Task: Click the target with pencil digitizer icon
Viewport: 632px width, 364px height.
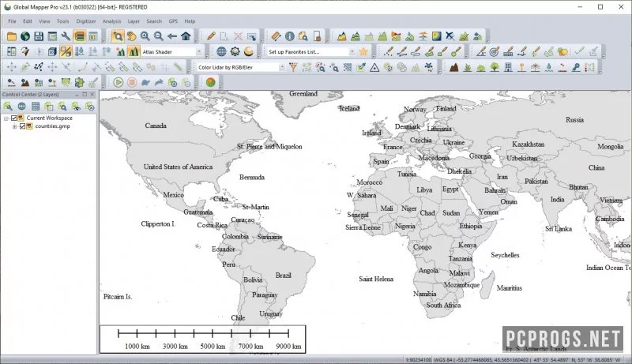Action: pos(495,51)
